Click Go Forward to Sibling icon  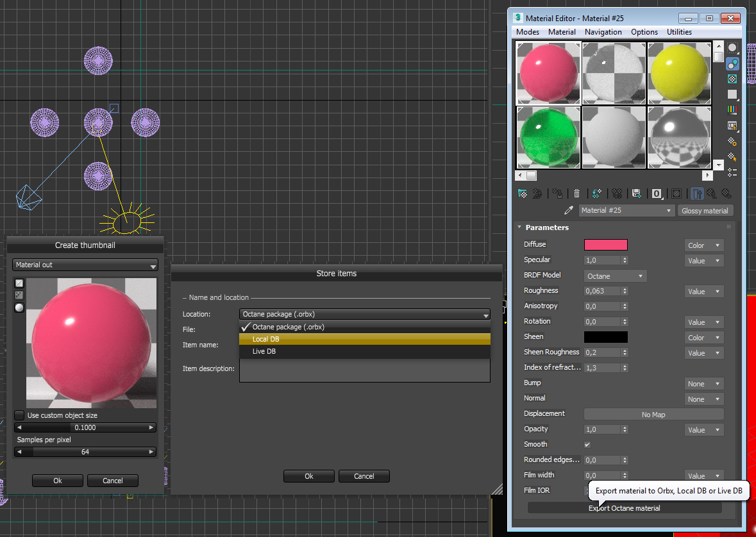click(x=726, y=194)
